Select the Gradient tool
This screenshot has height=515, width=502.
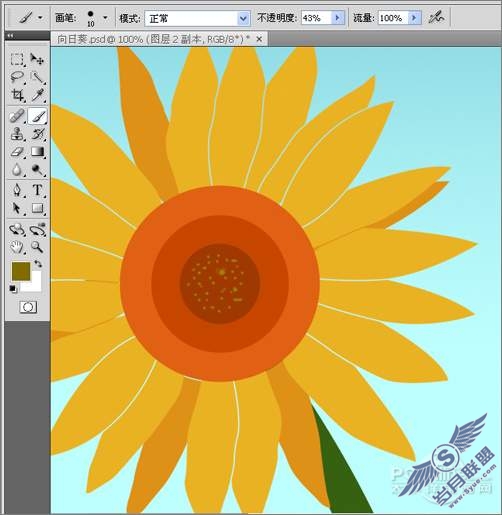pyautogui.click(x=37, y=152)
